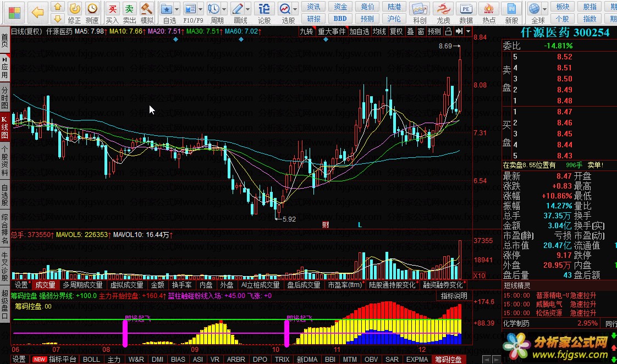Expand the 全球 globe dropdown arrow
Viewport: 617px width, 364px height.
tap(544, 9)
